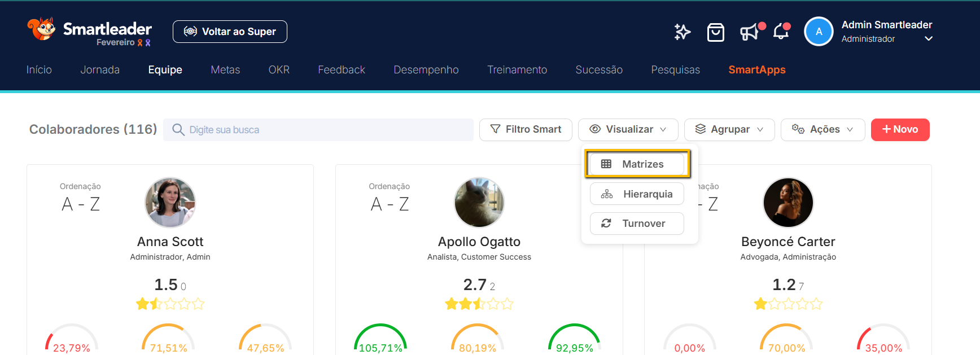Click Anna Scott's star rating
980x355 pixels.
[x=170, y=304]
